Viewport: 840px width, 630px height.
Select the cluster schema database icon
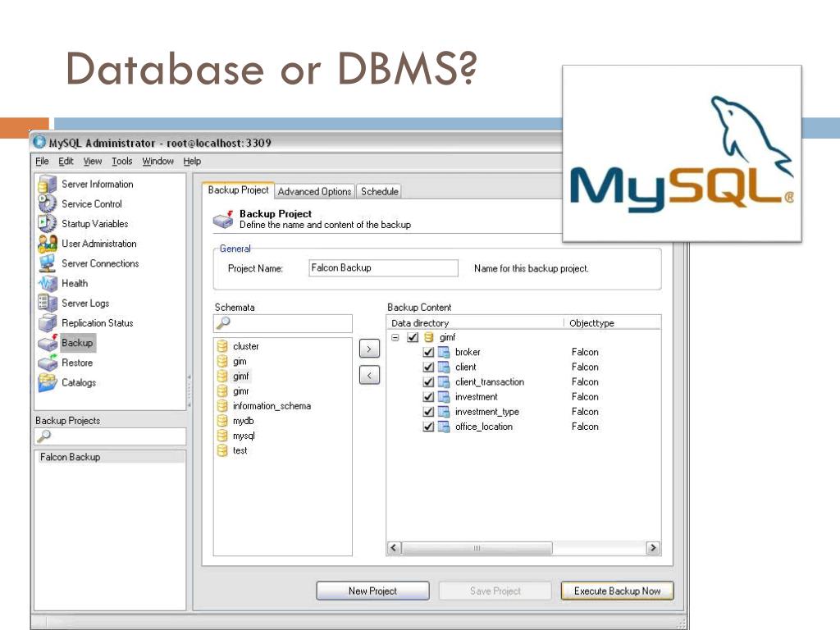tap(222, 346)
